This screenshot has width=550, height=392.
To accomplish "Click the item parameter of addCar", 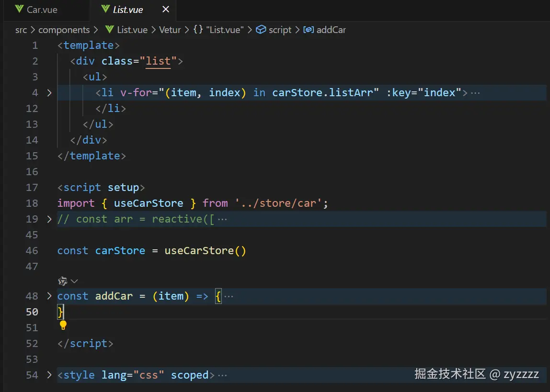I will point(171,296).
